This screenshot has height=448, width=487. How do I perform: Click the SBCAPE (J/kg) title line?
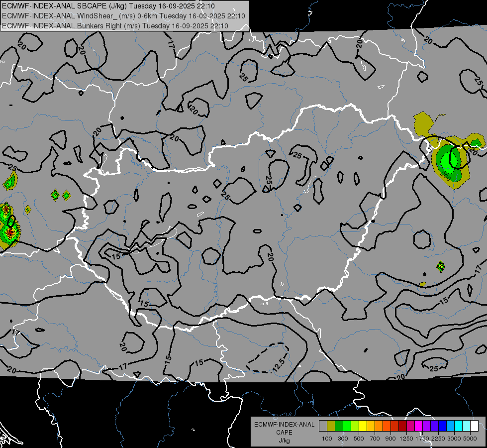click(108, 5)
